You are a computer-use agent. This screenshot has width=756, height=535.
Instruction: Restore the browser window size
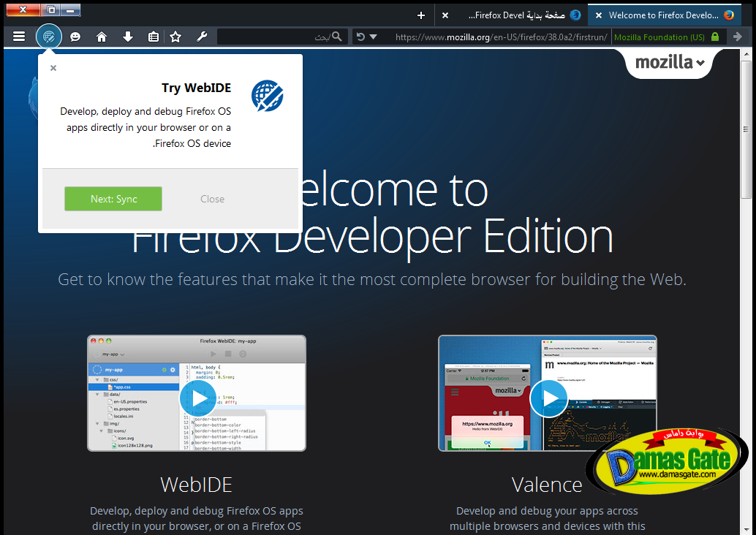[51, 10]
